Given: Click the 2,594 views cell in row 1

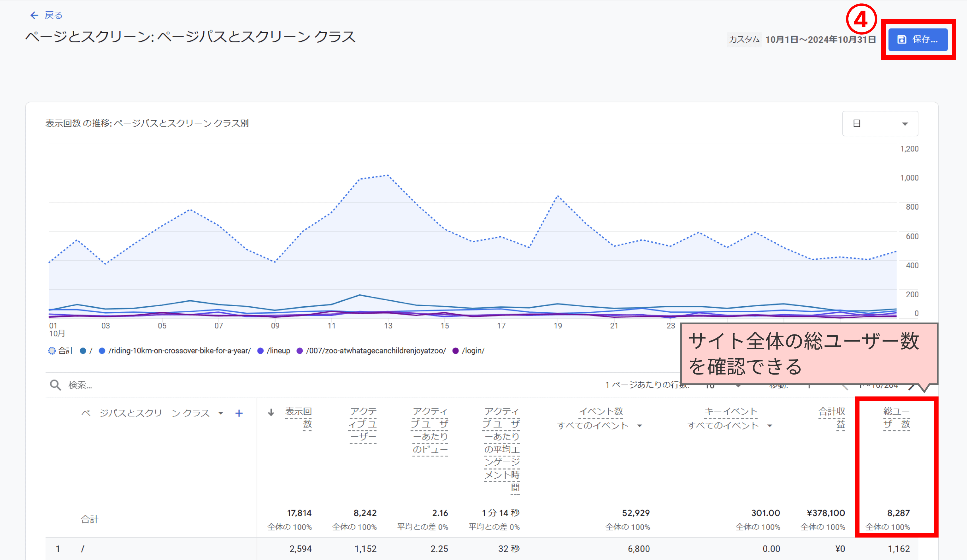Looking at the screenshot, I should pyautogui.click(x=300, y=549).
